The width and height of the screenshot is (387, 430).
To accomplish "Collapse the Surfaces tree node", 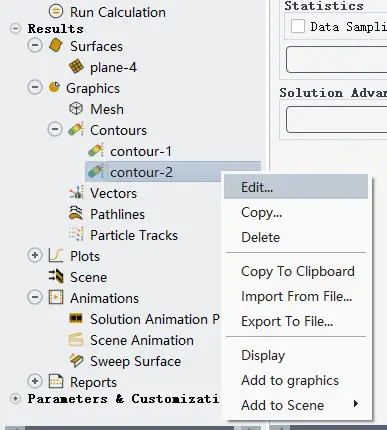I will point(35,45).
